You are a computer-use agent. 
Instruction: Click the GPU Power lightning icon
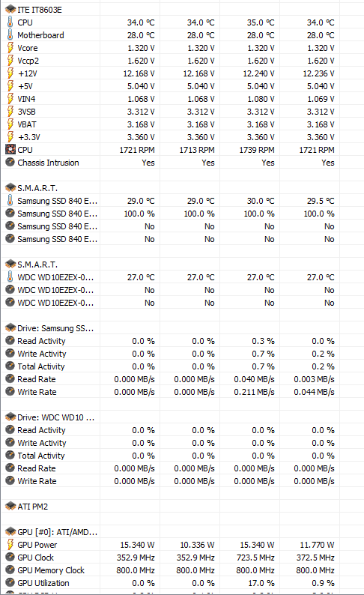pos(10,545)
